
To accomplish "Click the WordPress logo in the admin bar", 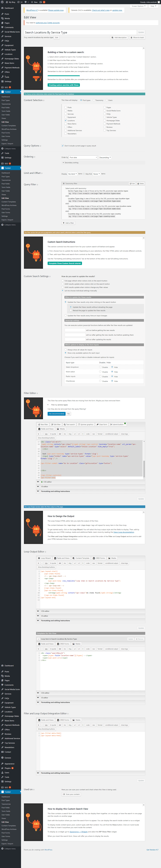I will [x=2, y=2].
